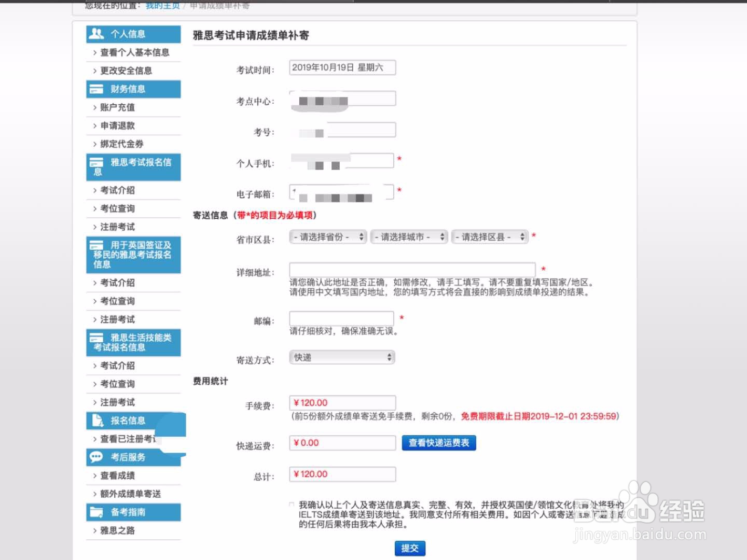747x560 pixels.
Task: Click 考试介绍 under 雅思生活技能类 section
Action: [117, 366]
